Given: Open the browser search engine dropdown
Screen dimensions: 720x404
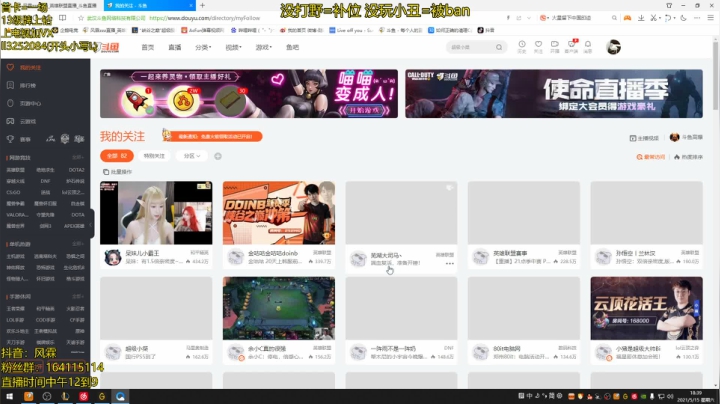Looking at the screenshot, I should [547, 18].
